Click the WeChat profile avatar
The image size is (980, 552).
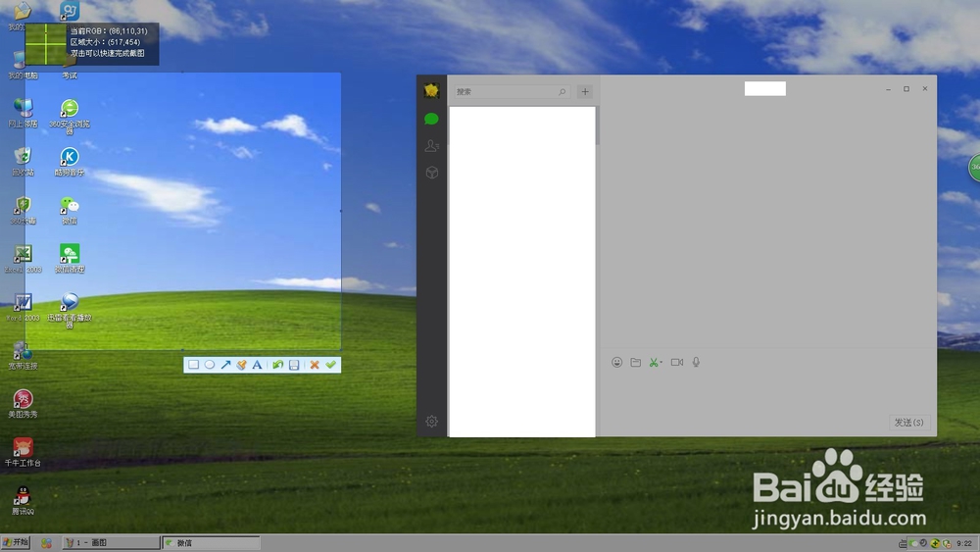(431, 90)
